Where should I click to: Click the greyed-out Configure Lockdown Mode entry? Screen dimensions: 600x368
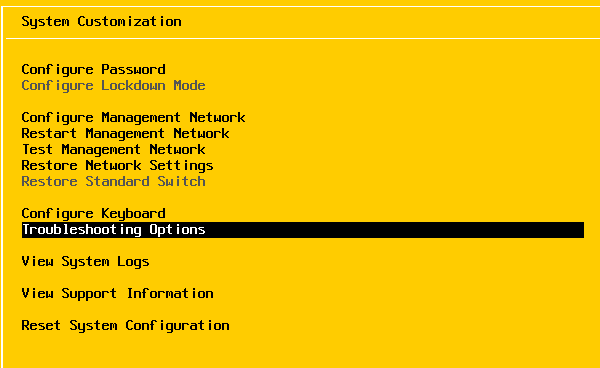click(113, 86)
